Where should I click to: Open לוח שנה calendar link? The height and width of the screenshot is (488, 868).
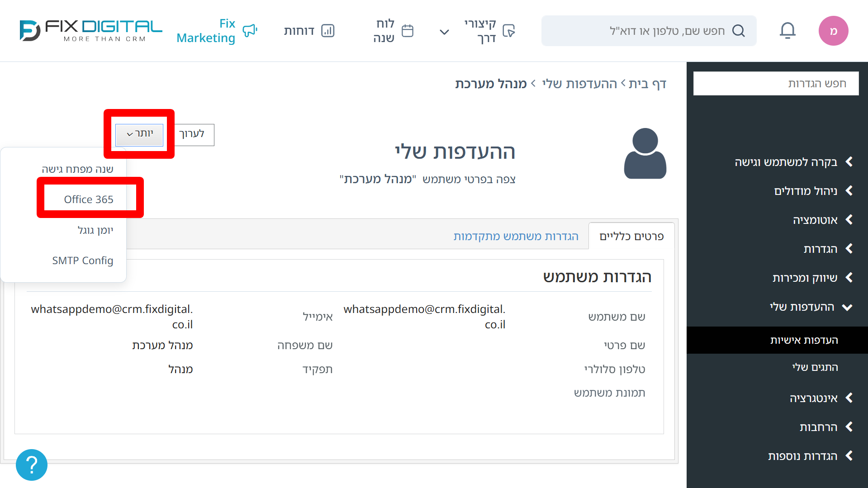tap(384, 31)
